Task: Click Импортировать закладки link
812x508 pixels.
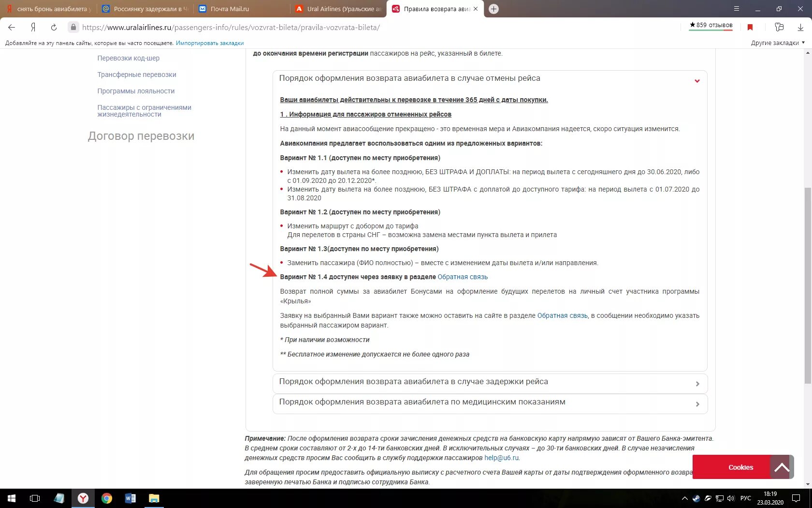Action: pos(210,43)
